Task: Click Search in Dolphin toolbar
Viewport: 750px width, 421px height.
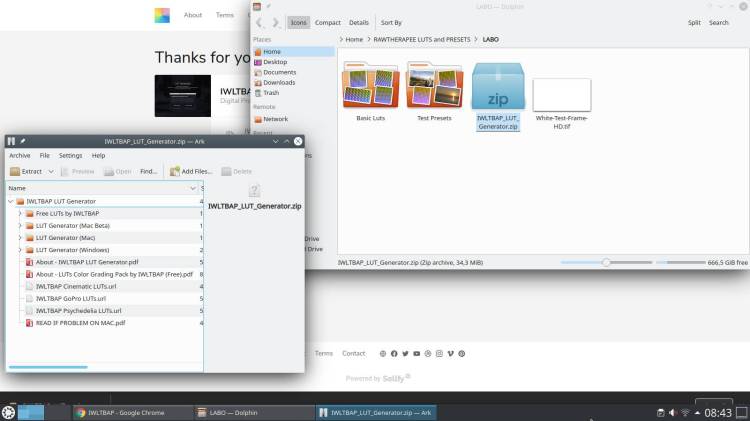Action: tap(718, 22)
